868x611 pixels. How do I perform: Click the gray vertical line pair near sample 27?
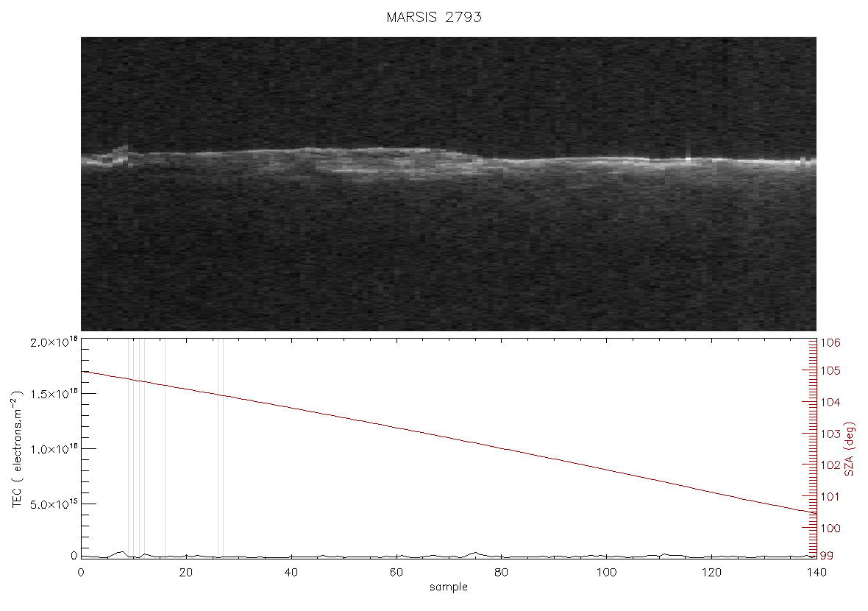pos(221,448)
